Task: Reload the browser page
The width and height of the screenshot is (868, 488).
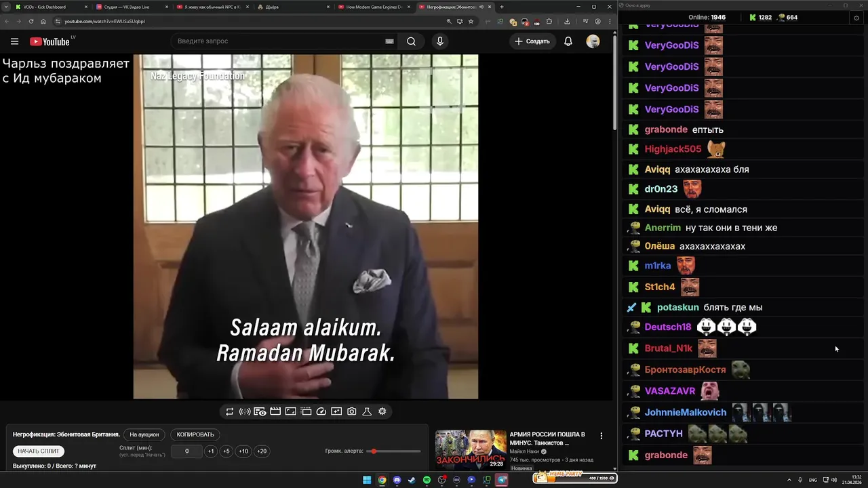Action: pos(31,21)
